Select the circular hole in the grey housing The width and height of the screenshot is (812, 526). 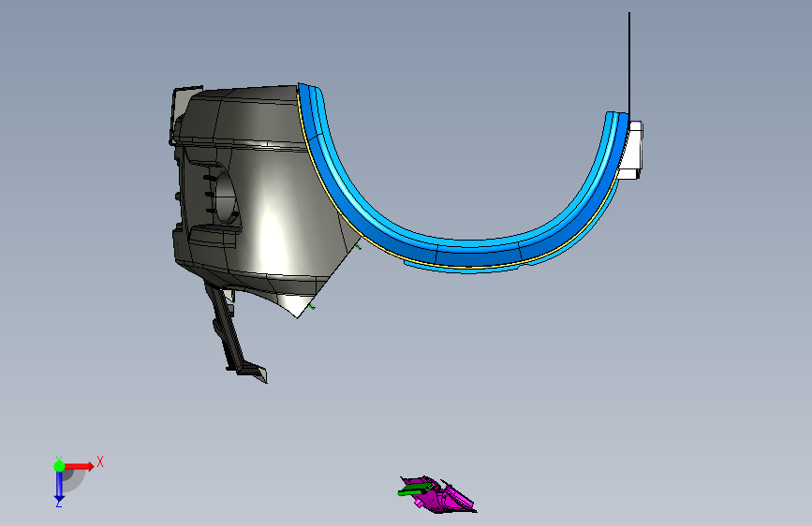pyautogui.click(x=225, y=197)
